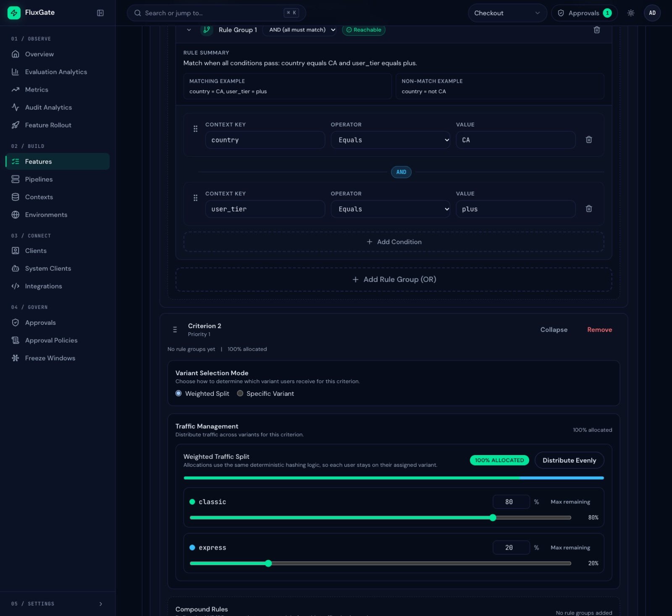672x616 pixels.
Task: Go to Overview in sidebar
Action: 58,54
